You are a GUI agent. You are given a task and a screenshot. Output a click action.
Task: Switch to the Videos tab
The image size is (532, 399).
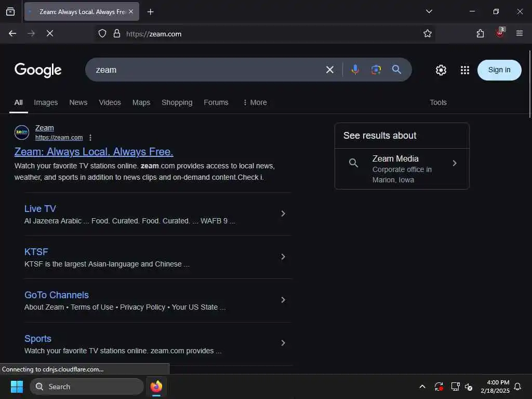(x=110, y=102)
